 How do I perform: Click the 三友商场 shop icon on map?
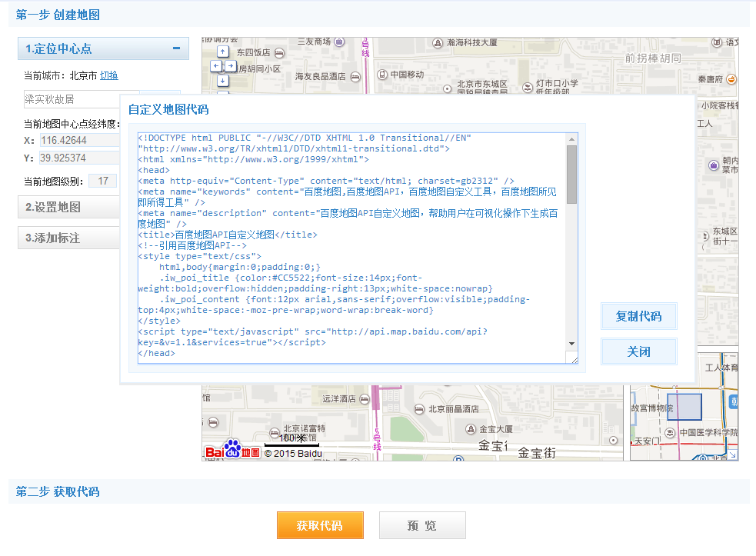pyautogui.click(x=339, y=42)
